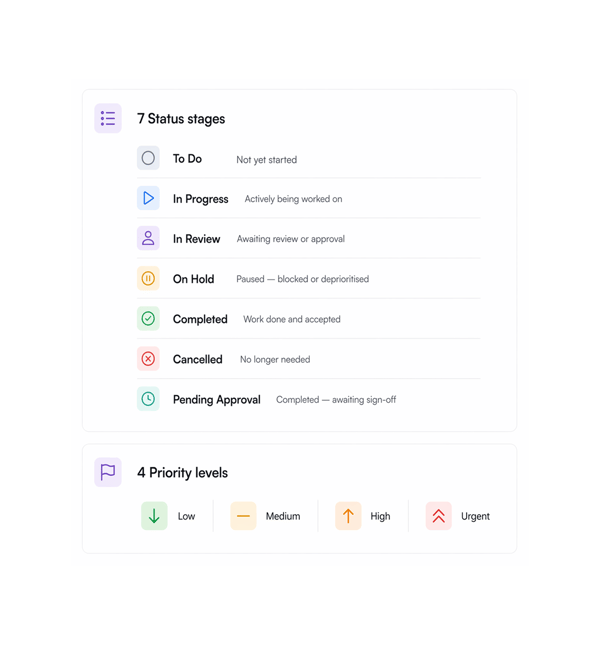Viewport: 600px width, 645px height.
Task: Choose the High priority up-arrow icon
Action: click(x=348, y=516)
